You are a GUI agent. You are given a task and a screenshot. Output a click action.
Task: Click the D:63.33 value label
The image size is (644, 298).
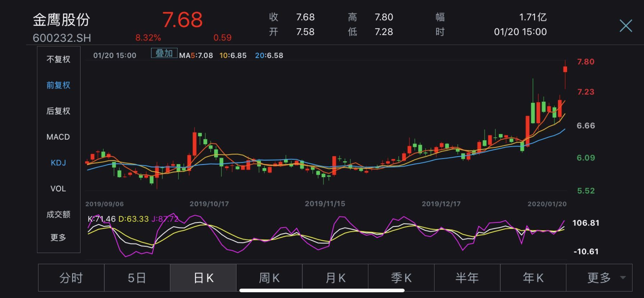pyautogui.click(x=133, y=219)
